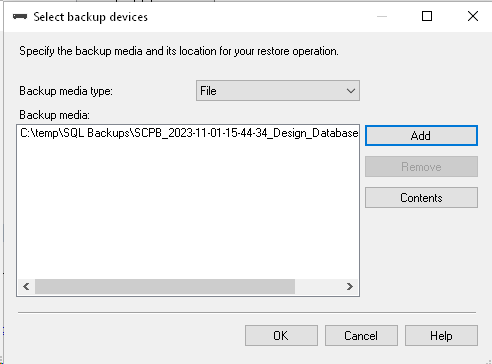Click the 'Select backup devices' title text
Image resolution: width=492 pixels, height=364 pixels.
click(x=90, y=17)
